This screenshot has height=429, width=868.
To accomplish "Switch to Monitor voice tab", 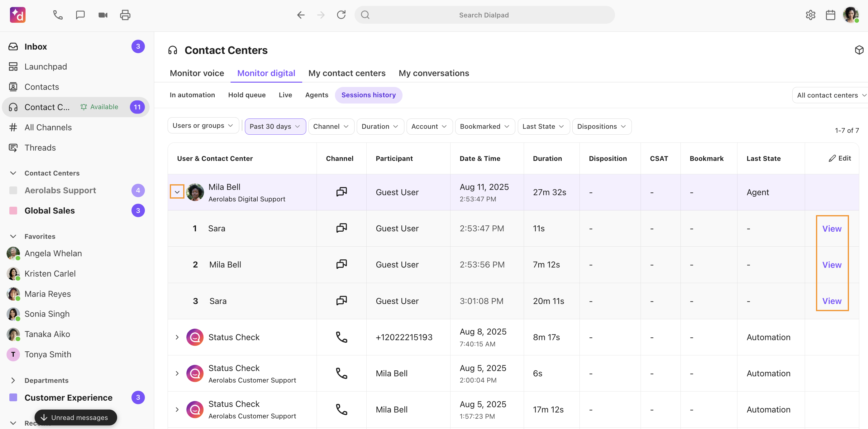I will click(x=197, y=73).
